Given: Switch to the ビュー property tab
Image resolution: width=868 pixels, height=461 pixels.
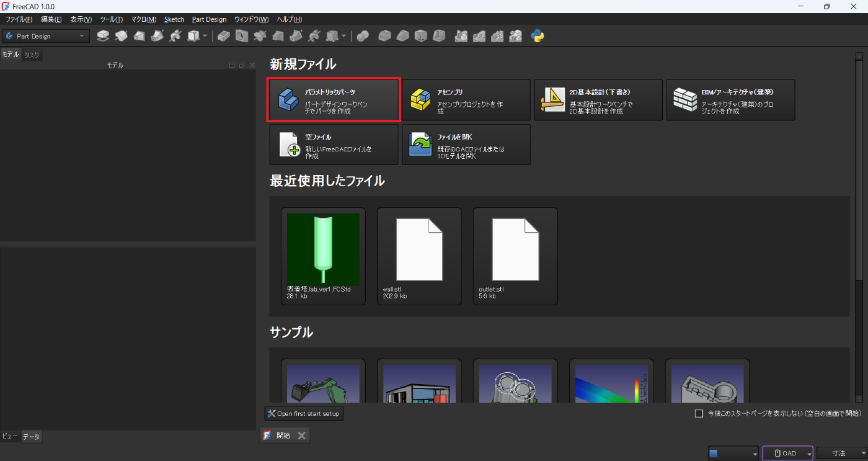Looking at the screenshot, I should pyautogui.click(x=10, y=436).
